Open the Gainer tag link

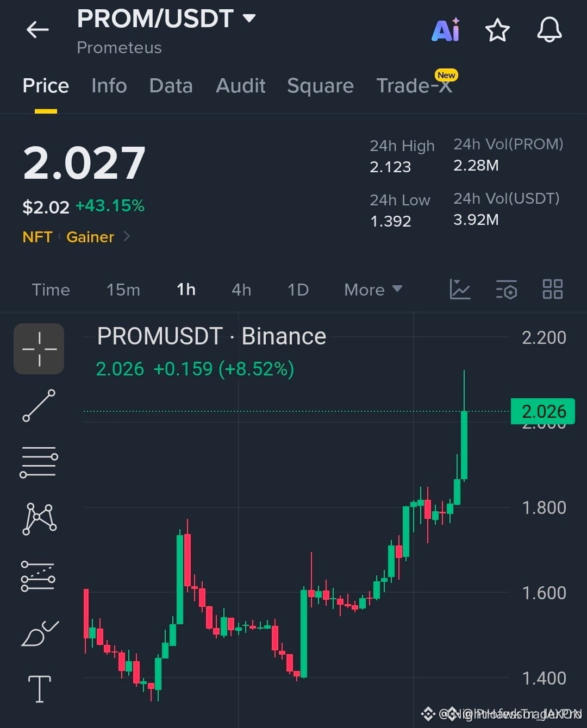pyautogui.click(x=90, y=237)
